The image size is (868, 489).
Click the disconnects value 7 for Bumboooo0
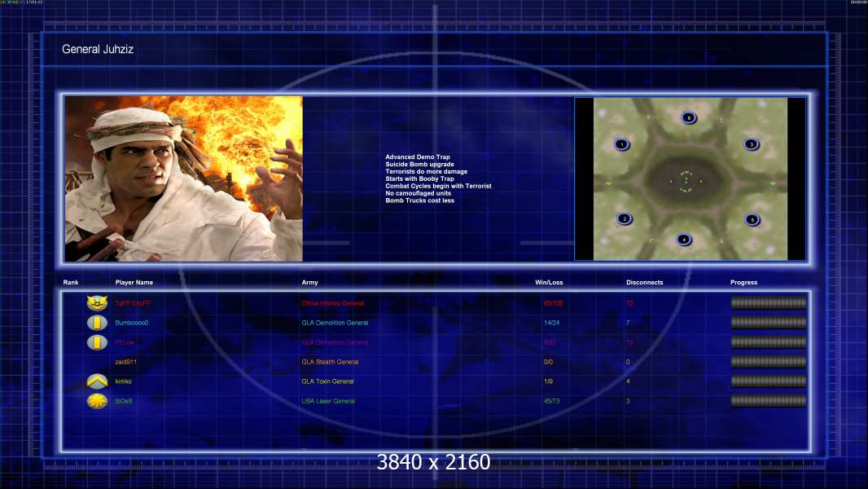click(x=628, y=323)
